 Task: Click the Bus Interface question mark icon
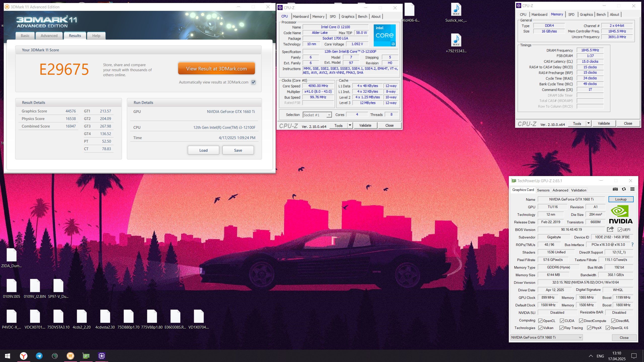pyautogui.click(x=632, y=245)
